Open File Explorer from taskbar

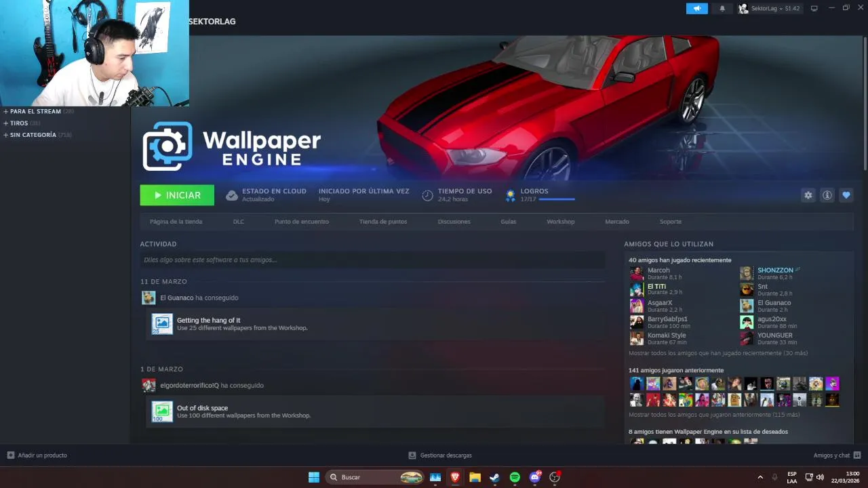coord(475,477)
